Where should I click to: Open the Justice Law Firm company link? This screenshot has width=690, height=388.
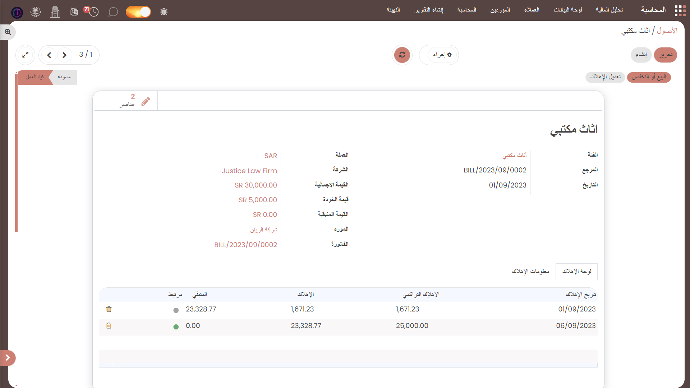[x=249, y=171]
